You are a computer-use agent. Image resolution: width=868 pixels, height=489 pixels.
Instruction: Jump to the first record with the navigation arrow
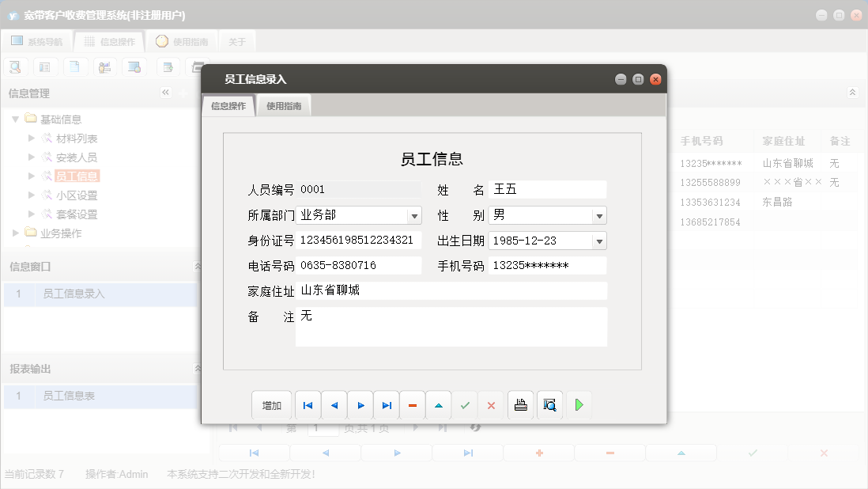(308, 404)
